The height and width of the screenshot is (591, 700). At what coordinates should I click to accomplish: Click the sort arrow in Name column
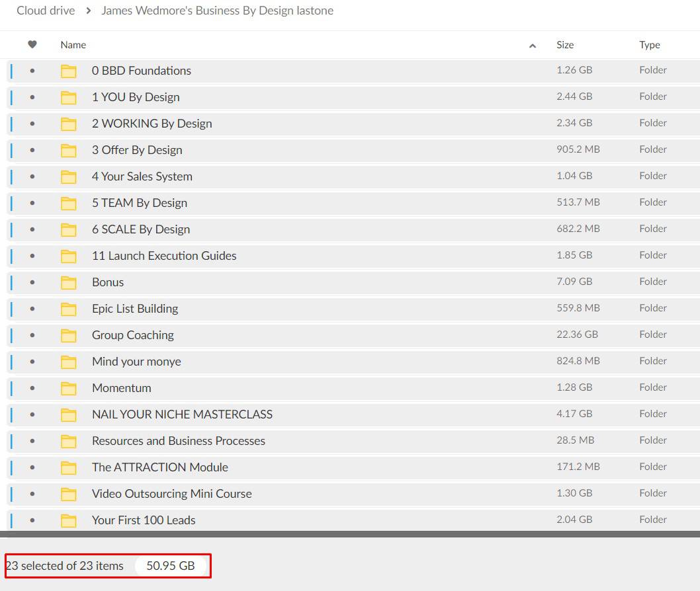click(x=533, y=46)
